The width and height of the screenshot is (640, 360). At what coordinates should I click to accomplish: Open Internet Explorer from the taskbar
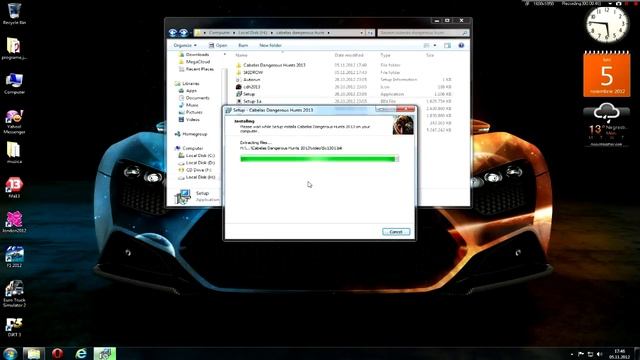pyautogui.click(x=81, y=353)
